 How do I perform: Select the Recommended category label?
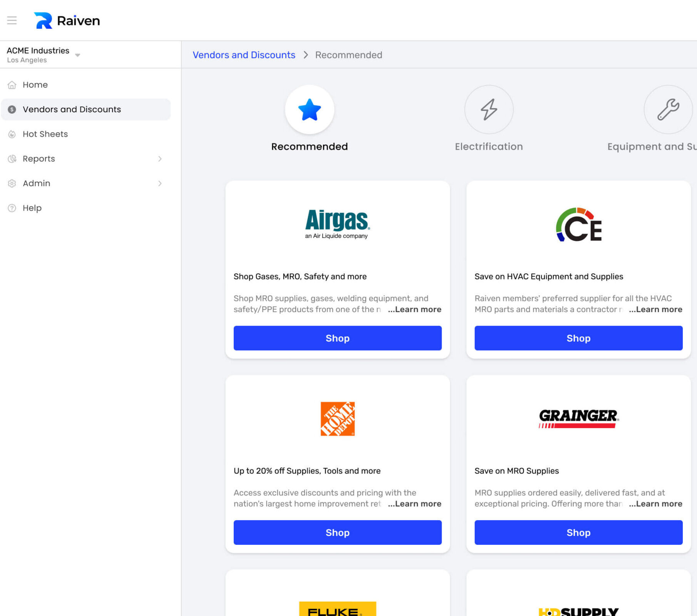tap(310, 146)
